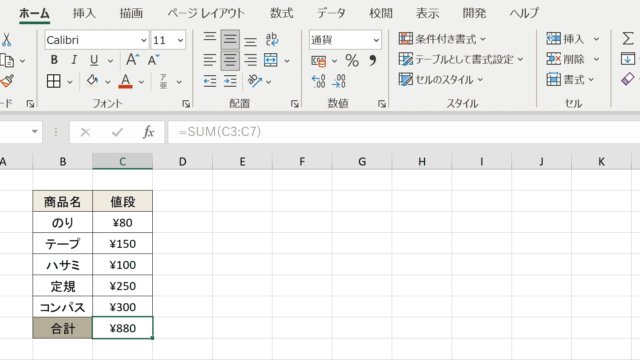Toggle Bold formatting
Viewport: 640px width, 360px height.
tap(54, 60)
